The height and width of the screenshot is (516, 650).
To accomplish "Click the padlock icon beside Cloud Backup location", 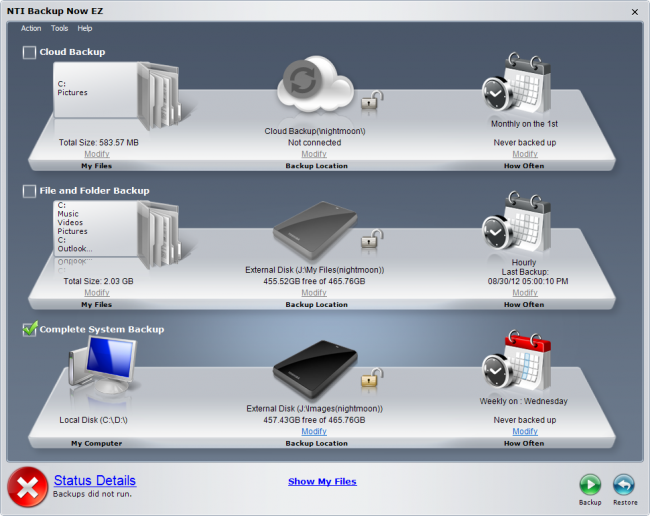I will (x=371, y=101).
